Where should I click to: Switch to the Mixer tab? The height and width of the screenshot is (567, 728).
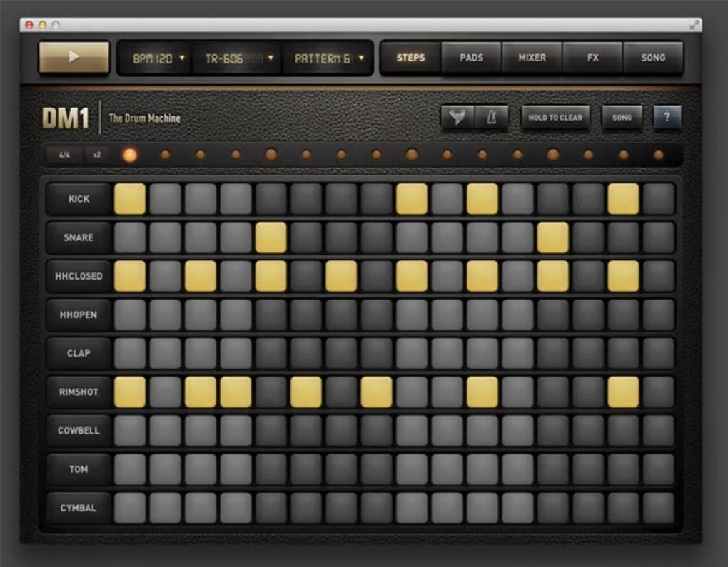[x=532, y=58]
